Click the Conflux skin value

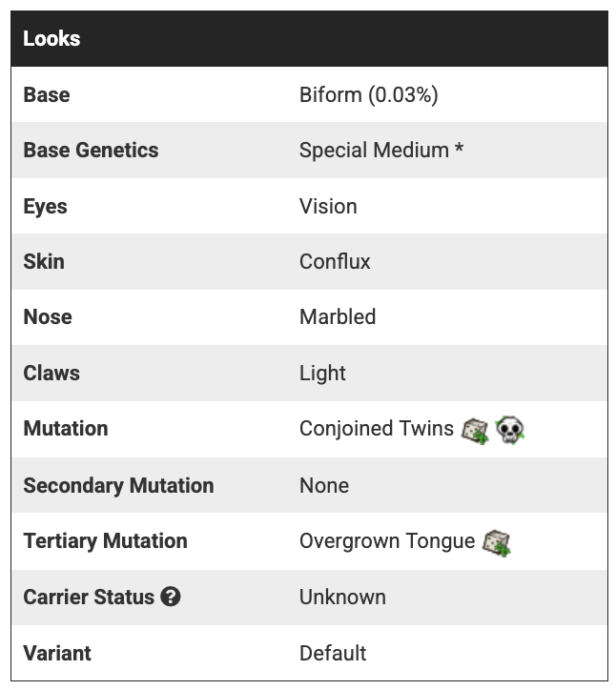click(x=335, y=262)
